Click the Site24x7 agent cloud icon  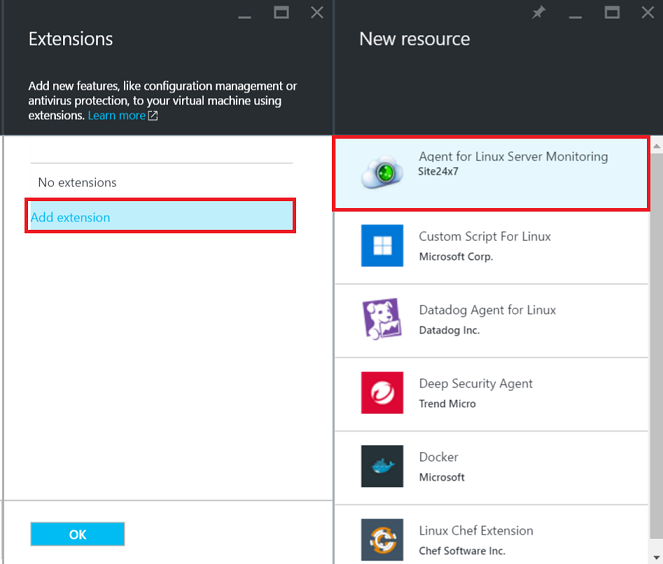[382, 173]
